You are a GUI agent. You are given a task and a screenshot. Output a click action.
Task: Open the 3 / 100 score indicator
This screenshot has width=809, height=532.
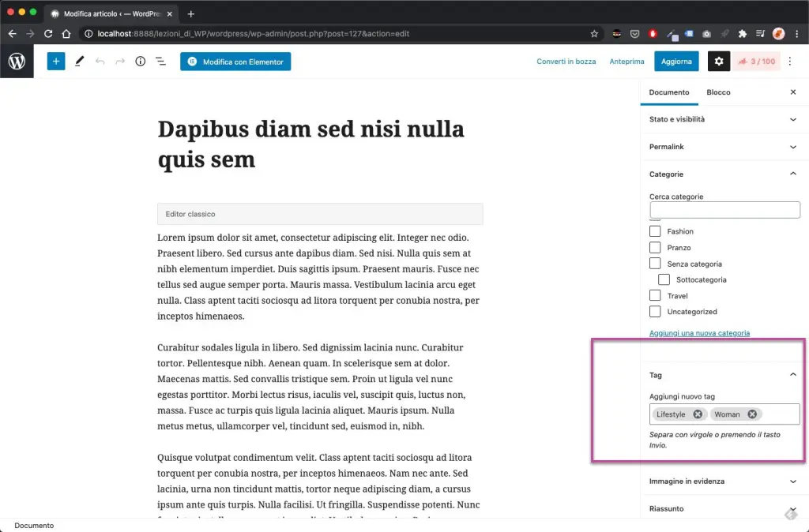(x=756, y=62)
